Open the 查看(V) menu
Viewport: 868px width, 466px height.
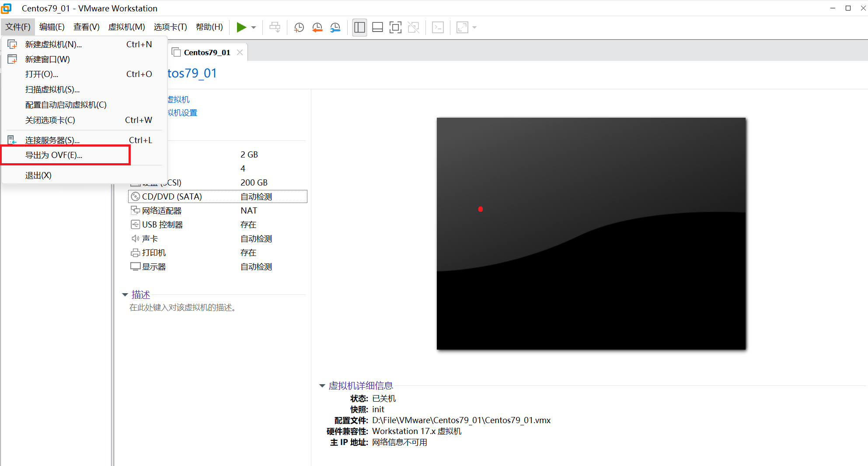[x=86, y=27]
